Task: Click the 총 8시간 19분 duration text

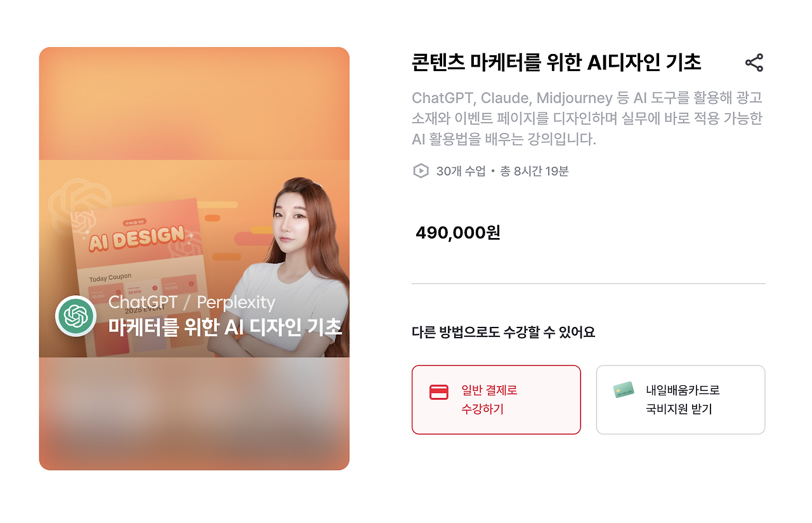Action: pos(534,171)
